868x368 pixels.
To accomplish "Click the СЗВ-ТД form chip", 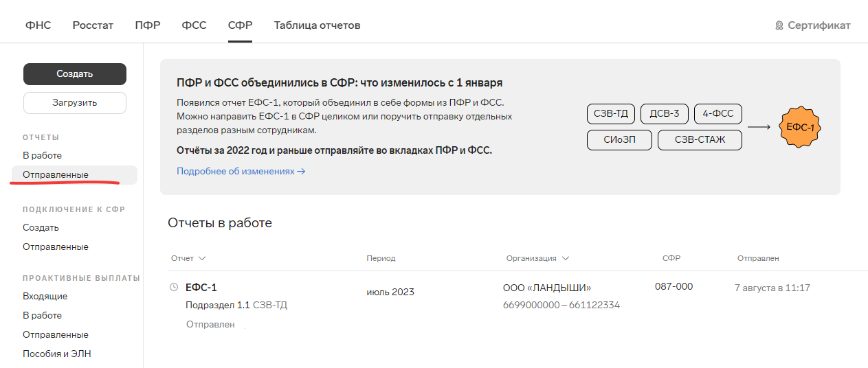I will click(611, 114).
